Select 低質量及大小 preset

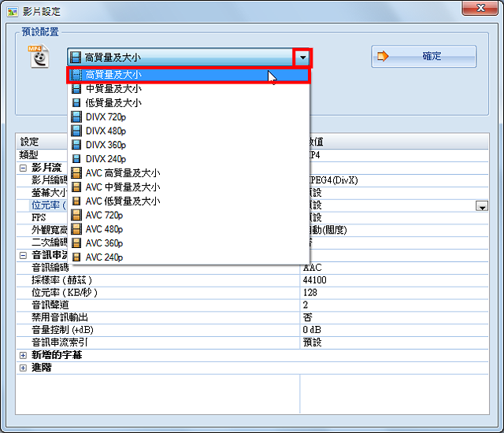pos(189,103)
